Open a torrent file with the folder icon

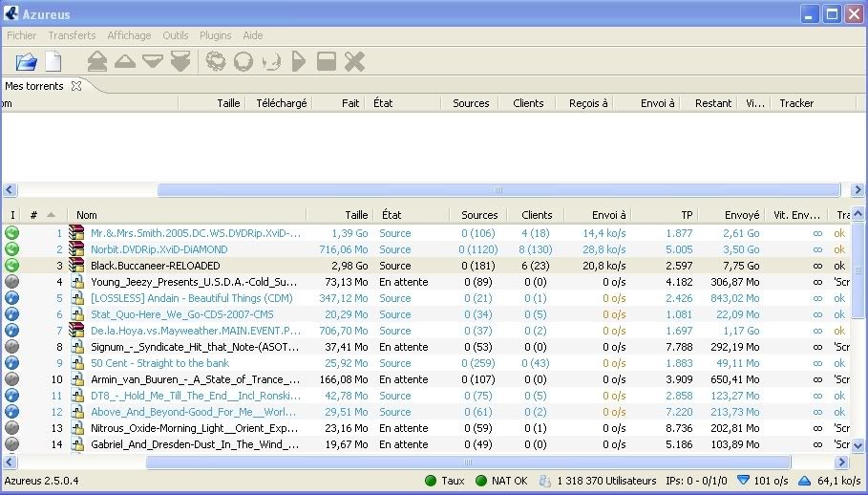point(26,61)
